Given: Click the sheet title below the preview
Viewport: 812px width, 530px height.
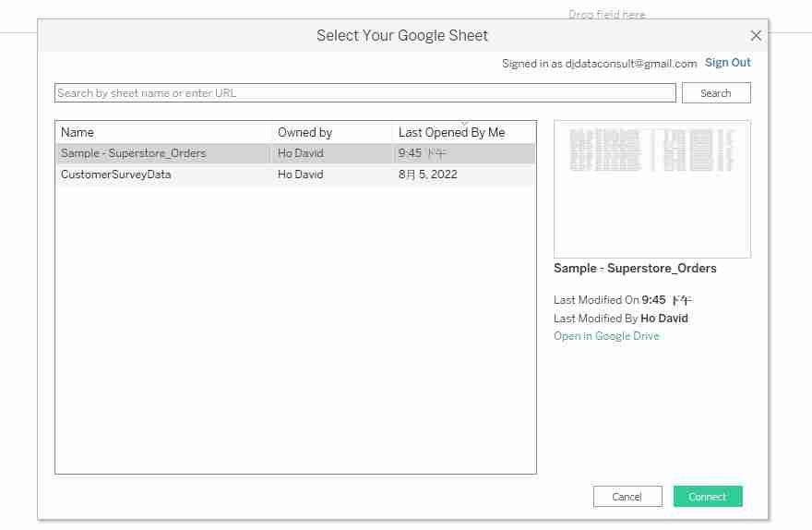Looking at the screenshot, I should click(x=635, y=269).
